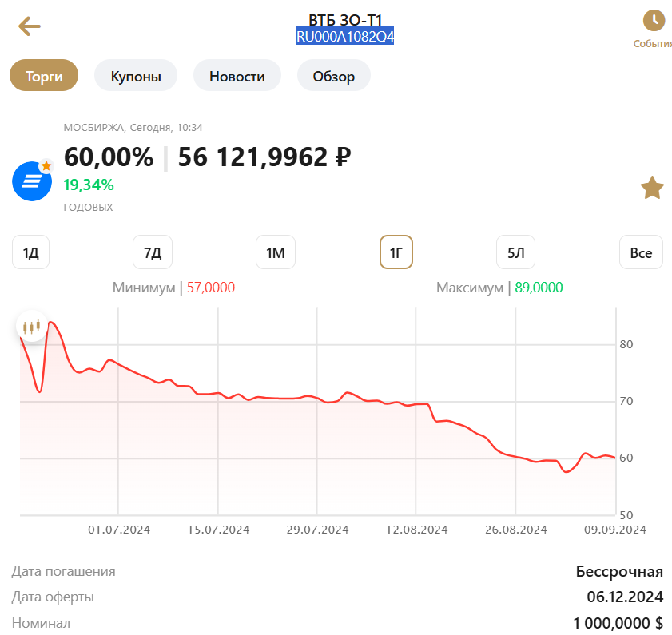Click the 56 121,9962 ₽ price

point(264,157)
